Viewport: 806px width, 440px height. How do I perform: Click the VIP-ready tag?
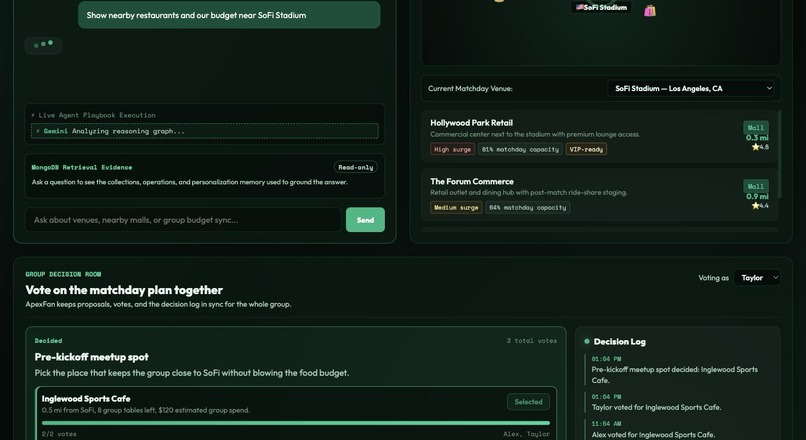(x=586, y=149)
